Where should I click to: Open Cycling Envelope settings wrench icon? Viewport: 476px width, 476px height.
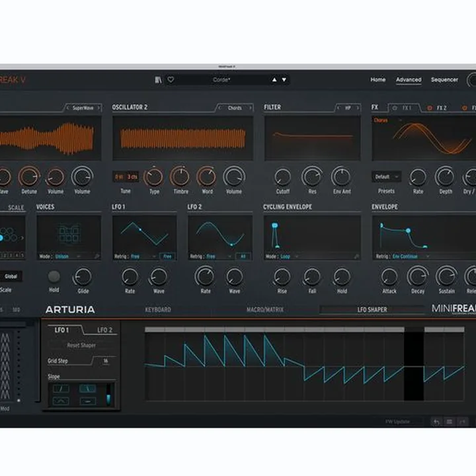pos(356,257)
